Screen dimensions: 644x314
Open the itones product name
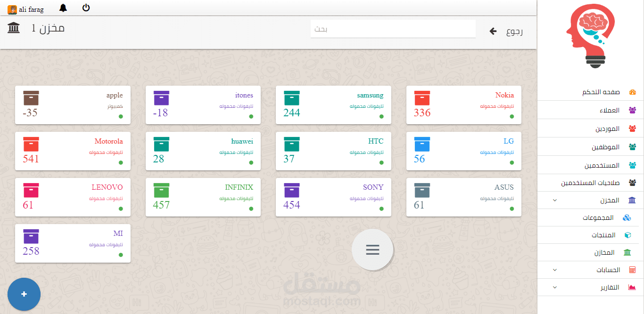(244, 96)
